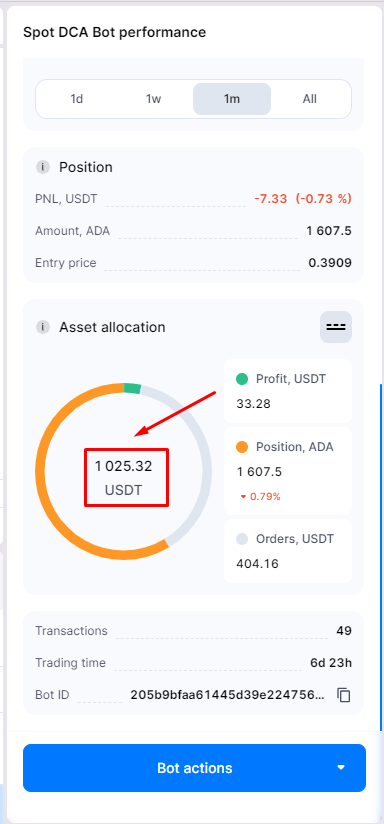Click the green Profit legend dot
The width and height of the screenshot is (384, 824).
coord(242,378)
